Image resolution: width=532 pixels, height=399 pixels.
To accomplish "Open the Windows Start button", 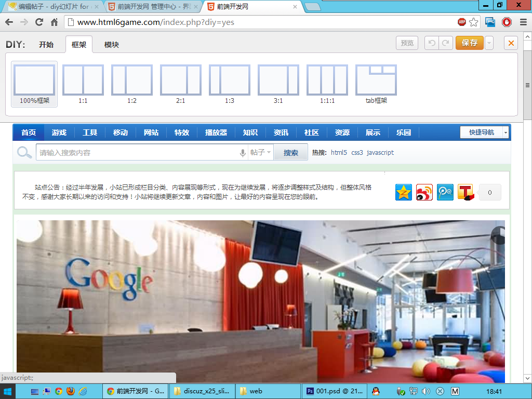I will tap(7, 392).
